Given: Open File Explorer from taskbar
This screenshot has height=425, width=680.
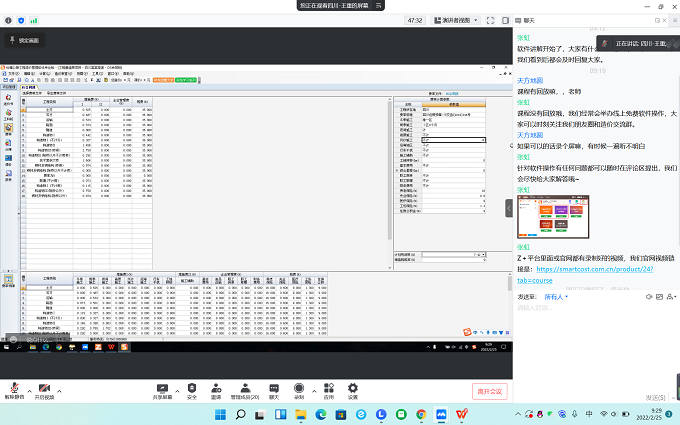Looking at the screenshot, I should [301, 414].
